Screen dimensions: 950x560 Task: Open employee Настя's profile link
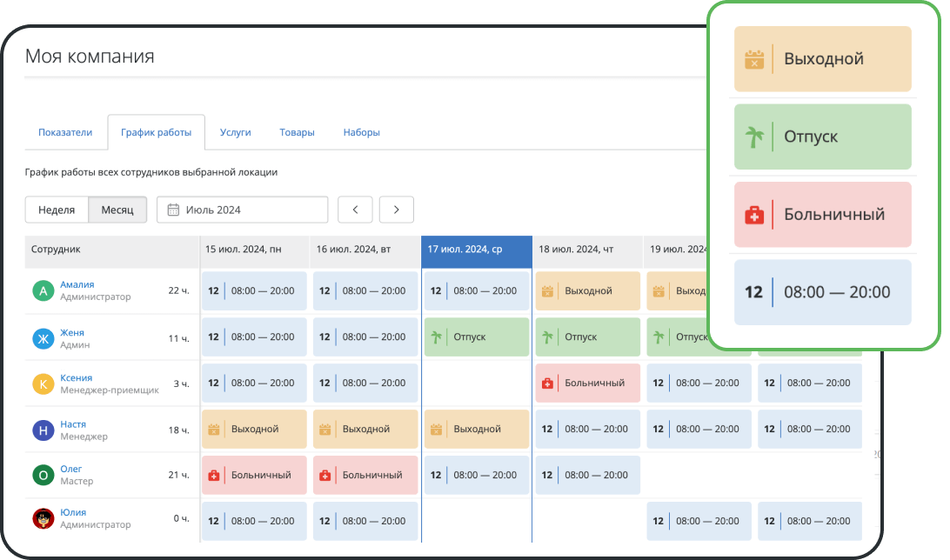pos(72,424)
